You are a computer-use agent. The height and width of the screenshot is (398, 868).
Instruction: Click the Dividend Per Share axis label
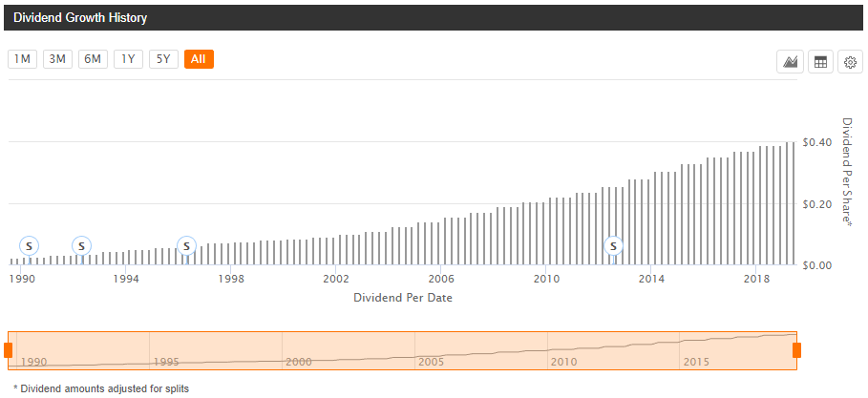point(847,172)
